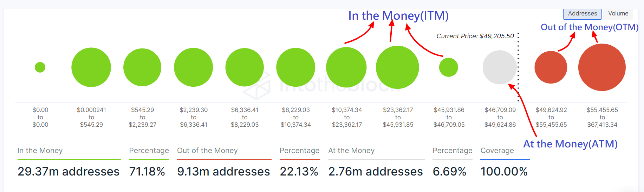Click the '9.13m addresses' value
This screenshot has height=192, width=644.
(223, 172)
